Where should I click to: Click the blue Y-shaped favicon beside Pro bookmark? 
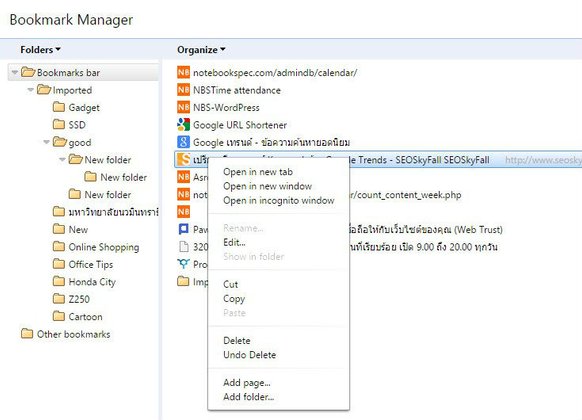click(183, 264)
